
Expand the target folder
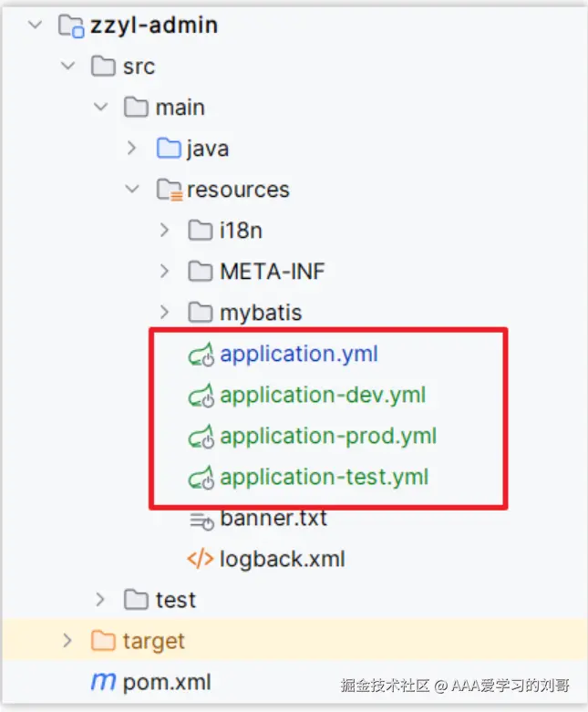click(68, 641)
